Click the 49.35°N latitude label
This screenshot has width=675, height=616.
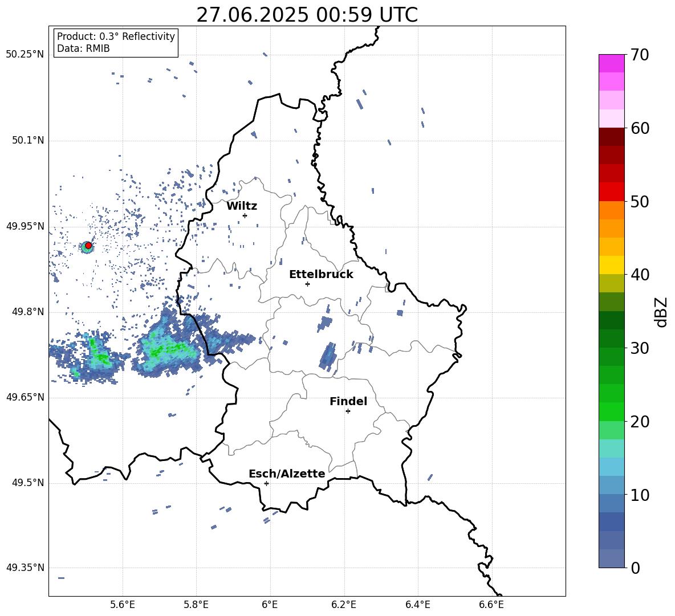click(25, 568)
